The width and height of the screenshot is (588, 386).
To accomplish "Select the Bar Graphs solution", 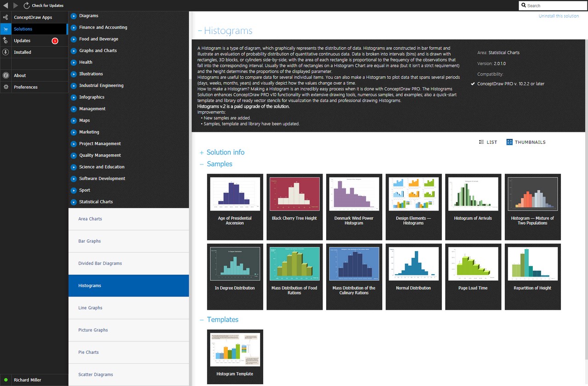I will pos(129,241).
